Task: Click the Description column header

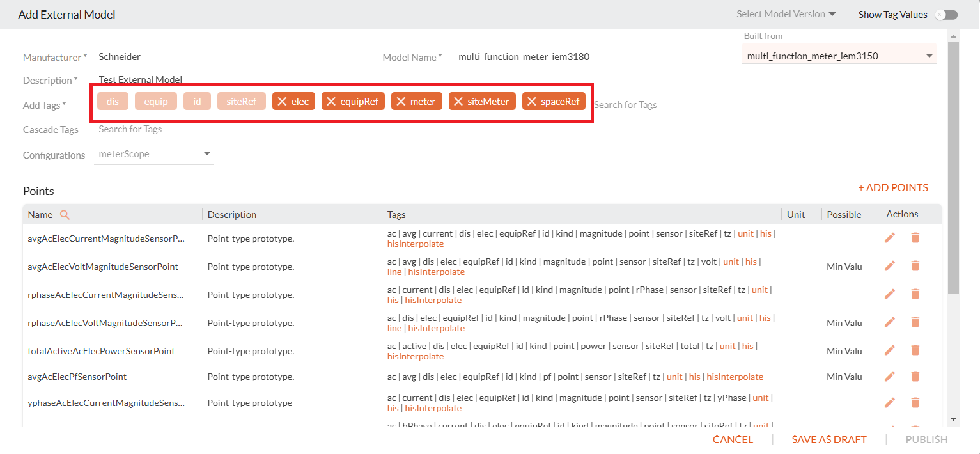Action: pyautogui.click(x=232, y=215)
